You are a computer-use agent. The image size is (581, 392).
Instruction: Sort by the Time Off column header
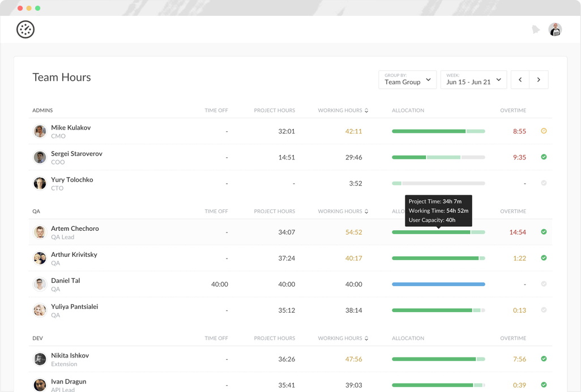(216, 110)
